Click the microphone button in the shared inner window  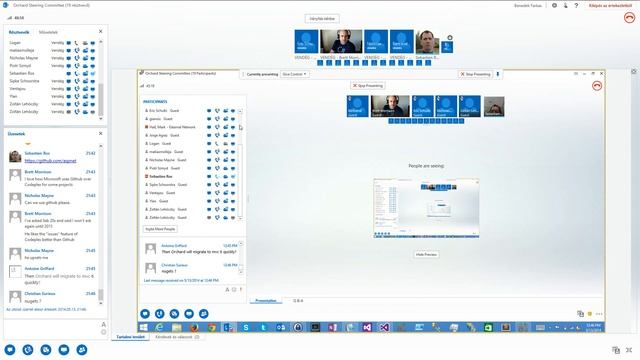[160, 313]
